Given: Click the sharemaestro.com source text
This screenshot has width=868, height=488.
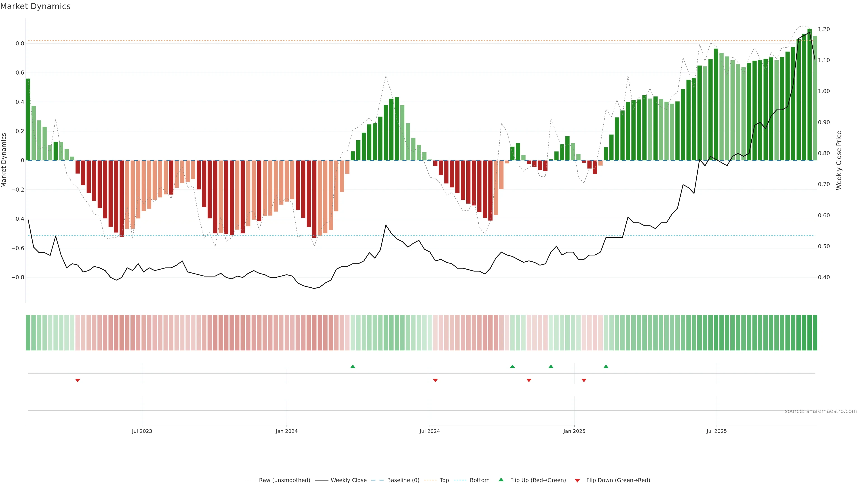Looking at the screenshot, I should click(821, 411).
